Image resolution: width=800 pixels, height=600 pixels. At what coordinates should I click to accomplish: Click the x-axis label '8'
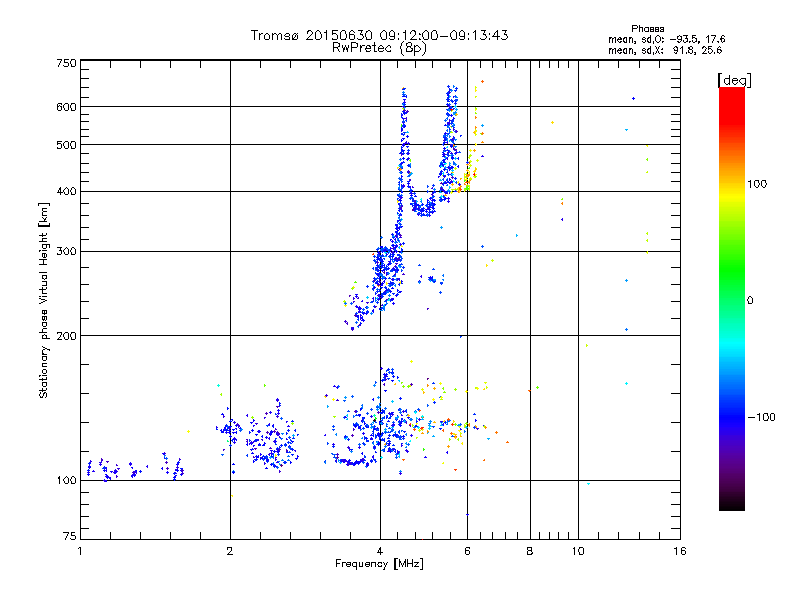(530, 551)
